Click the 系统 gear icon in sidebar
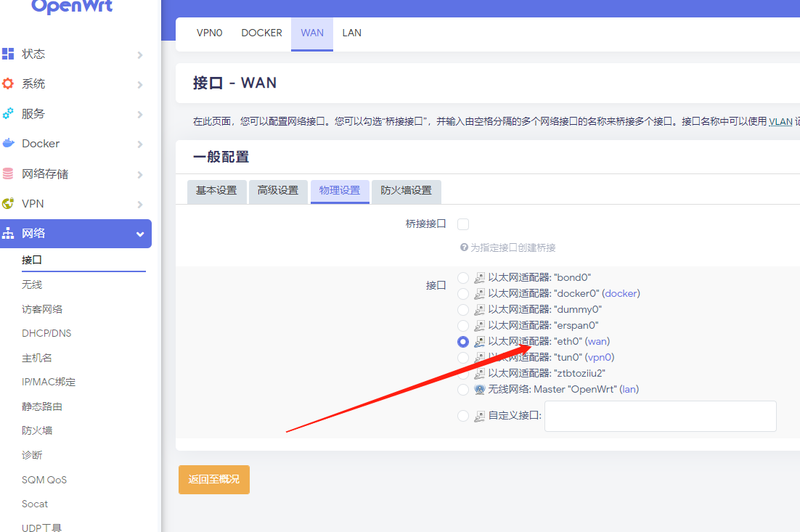 tap(8, 83)
